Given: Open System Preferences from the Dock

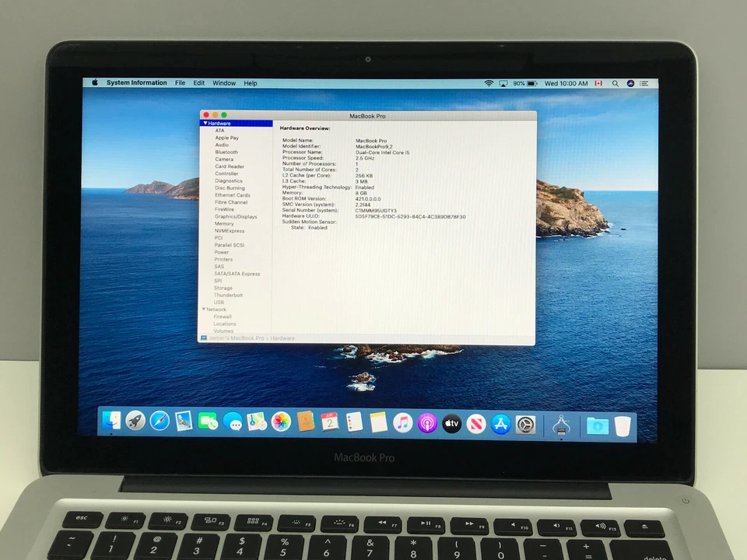Looking at the screenshot, I should point(525,424).
